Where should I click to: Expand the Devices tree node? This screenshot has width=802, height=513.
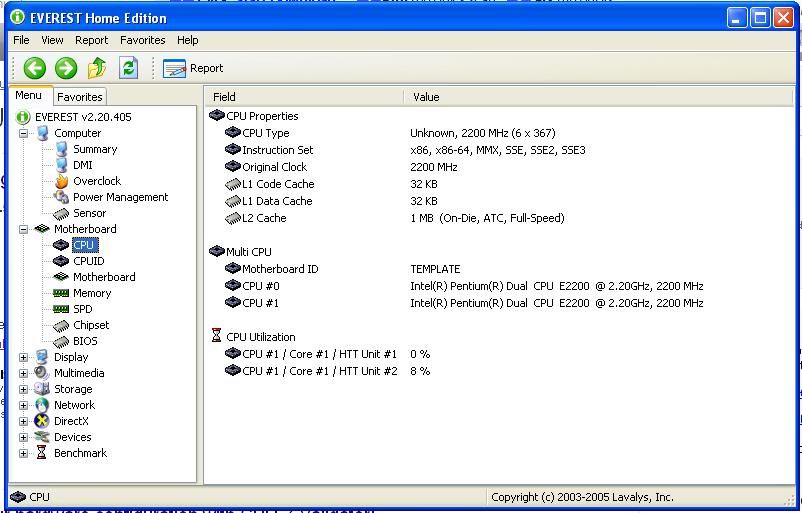coord(24,437)
